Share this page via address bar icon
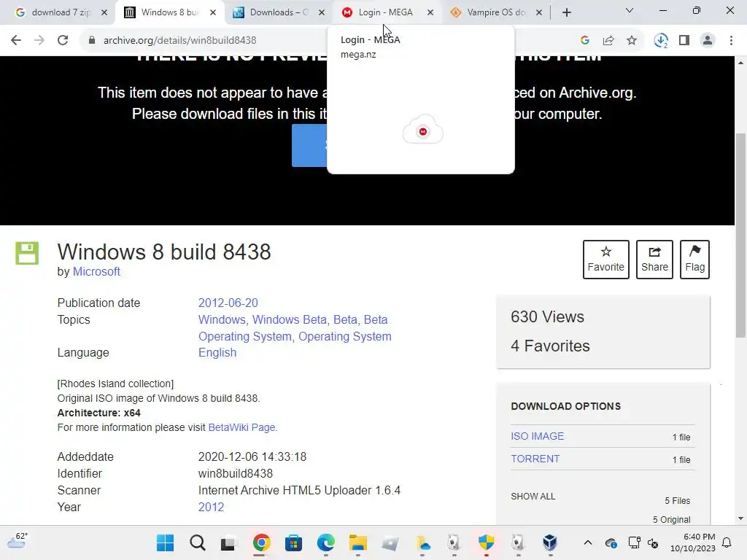The width and height of the screenshot is (747, 560). pos(608,41)
